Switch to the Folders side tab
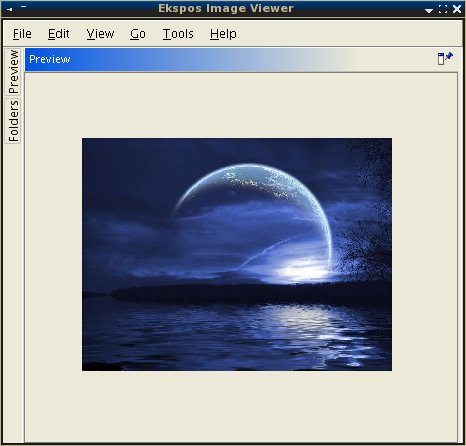The image size is (466, 446). coord(13,121)
